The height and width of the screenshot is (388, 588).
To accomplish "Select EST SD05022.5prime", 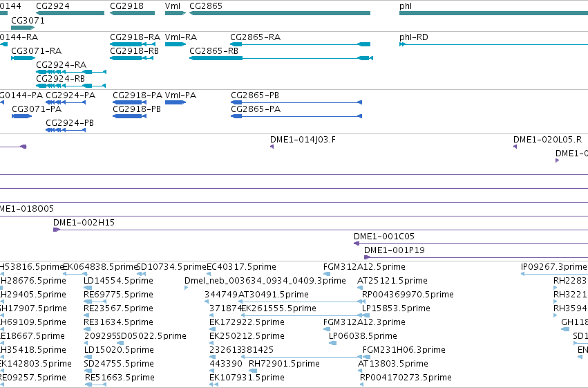I will click(120, 344).
